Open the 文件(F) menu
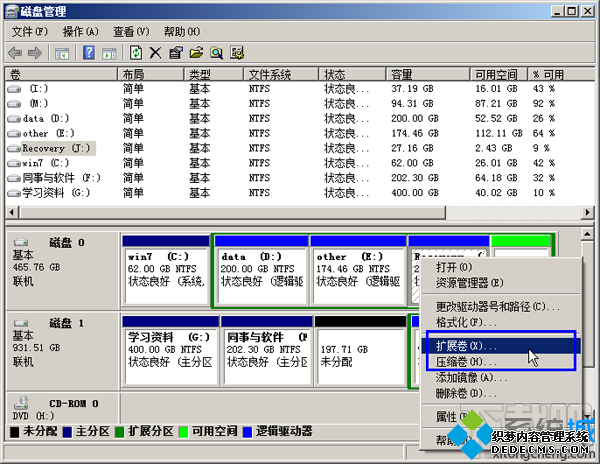Screen dimensions: 600x464 30,31
